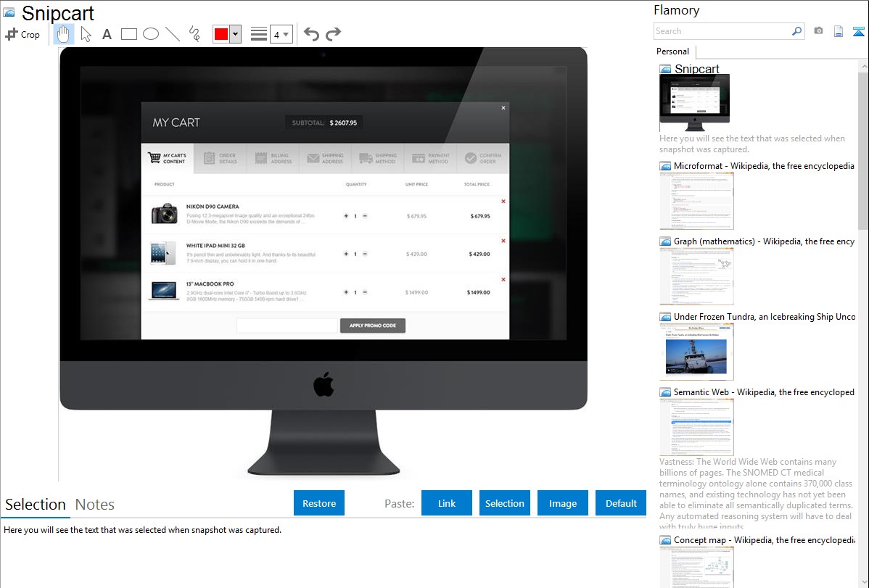Click the camera capture icon
This screenshot has width=869, height=588.
[x=818, y=31]
